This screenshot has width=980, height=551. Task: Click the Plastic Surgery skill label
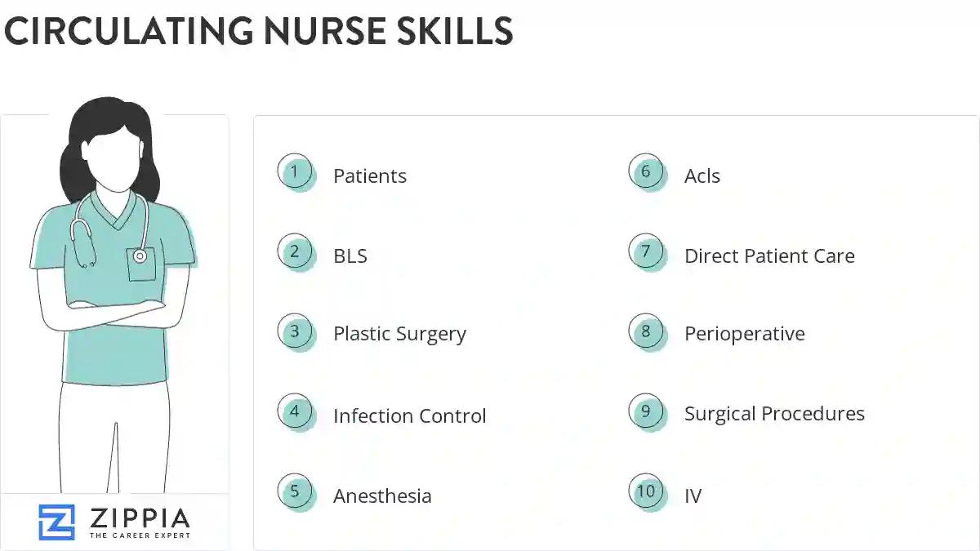[399, 335]
